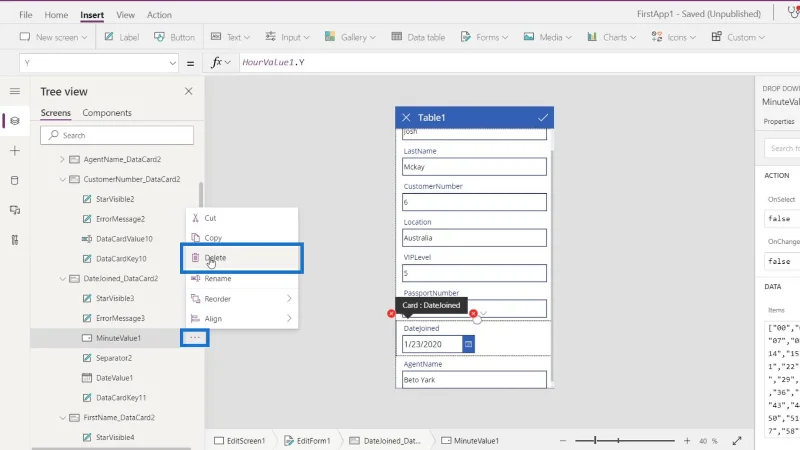Select ErrorMessage2 in tree
This screenshot has height=450, width=800.
point(120,219)
